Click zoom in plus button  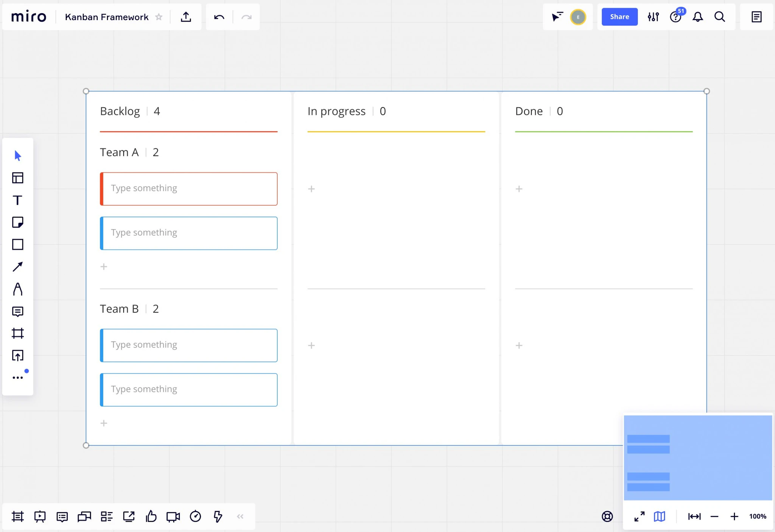734,516
